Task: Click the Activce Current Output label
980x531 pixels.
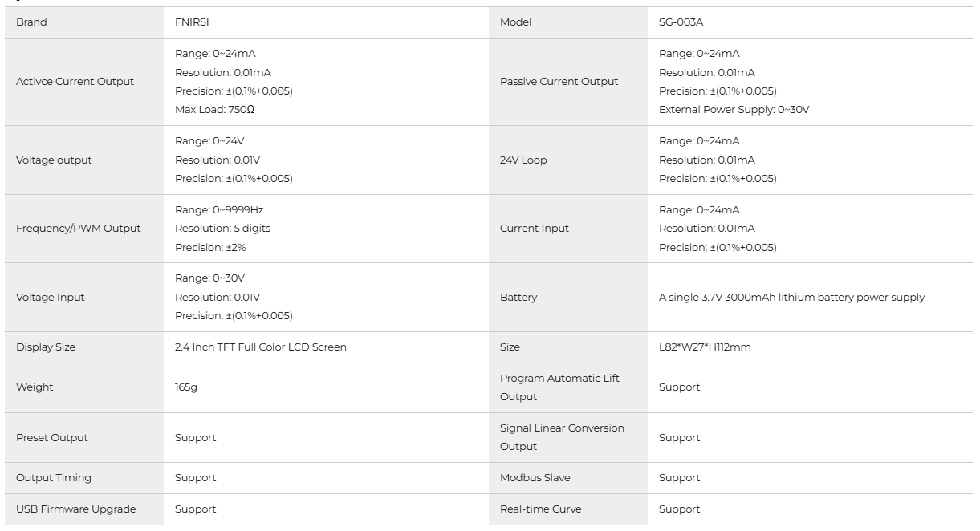Action: point(75,81)
